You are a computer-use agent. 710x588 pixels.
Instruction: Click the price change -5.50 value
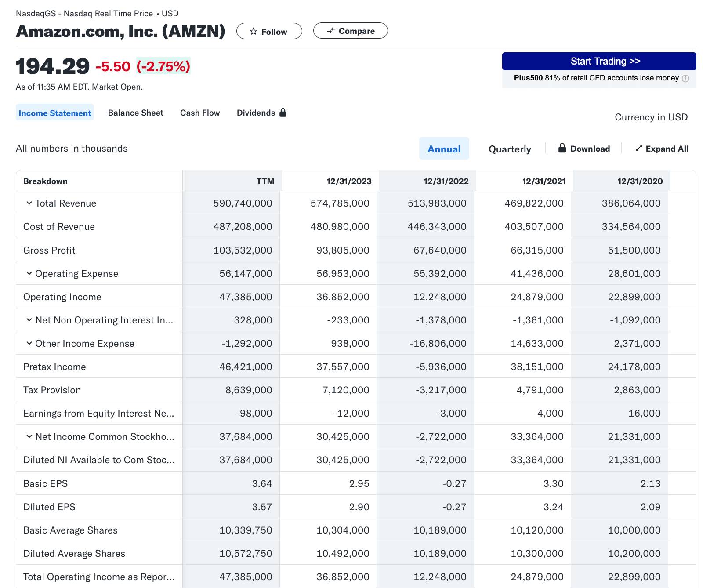(x=113, y=66)
